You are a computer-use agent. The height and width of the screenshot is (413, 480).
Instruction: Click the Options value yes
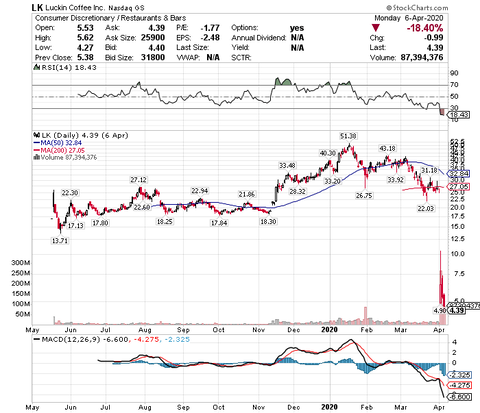297,28
